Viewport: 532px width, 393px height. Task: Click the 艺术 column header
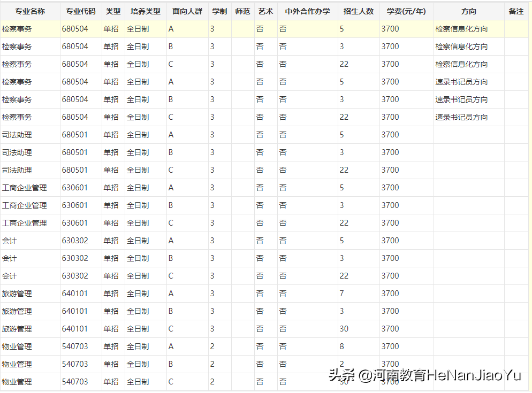coord(265,12)
